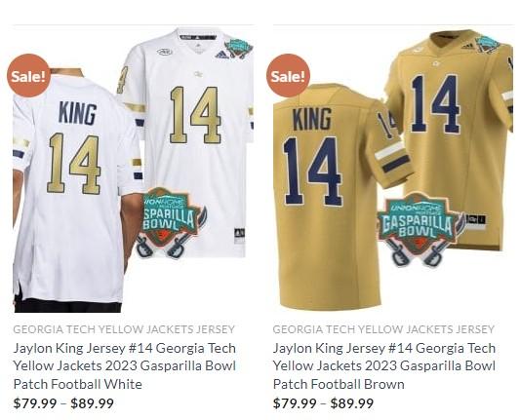Viewport: 520px width, 420px height.
Task: Click Adidas logo on white jersey front
Action: pos(221,55)
